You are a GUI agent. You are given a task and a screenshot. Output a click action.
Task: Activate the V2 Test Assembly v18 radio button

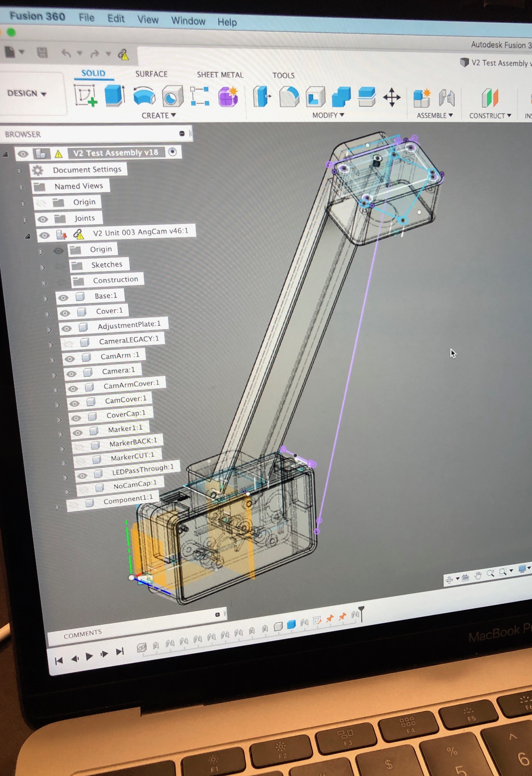172,152
